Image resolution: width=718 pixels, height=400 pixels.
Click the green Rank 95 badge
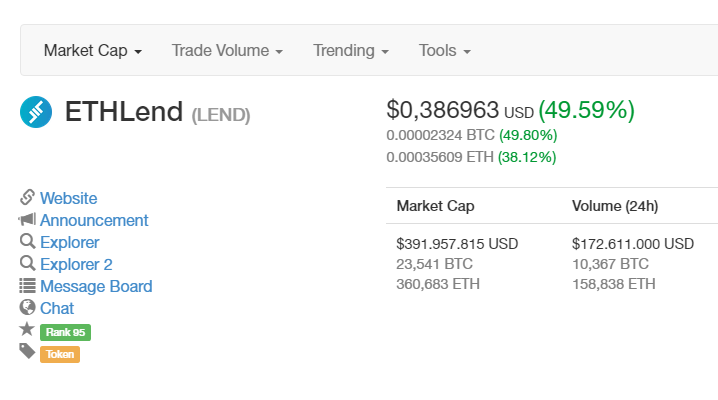click(65, 331)
